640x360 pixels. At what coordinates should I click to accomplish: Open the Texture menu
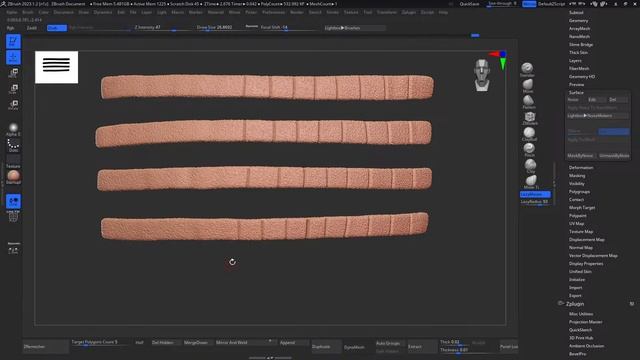(351, 12)
